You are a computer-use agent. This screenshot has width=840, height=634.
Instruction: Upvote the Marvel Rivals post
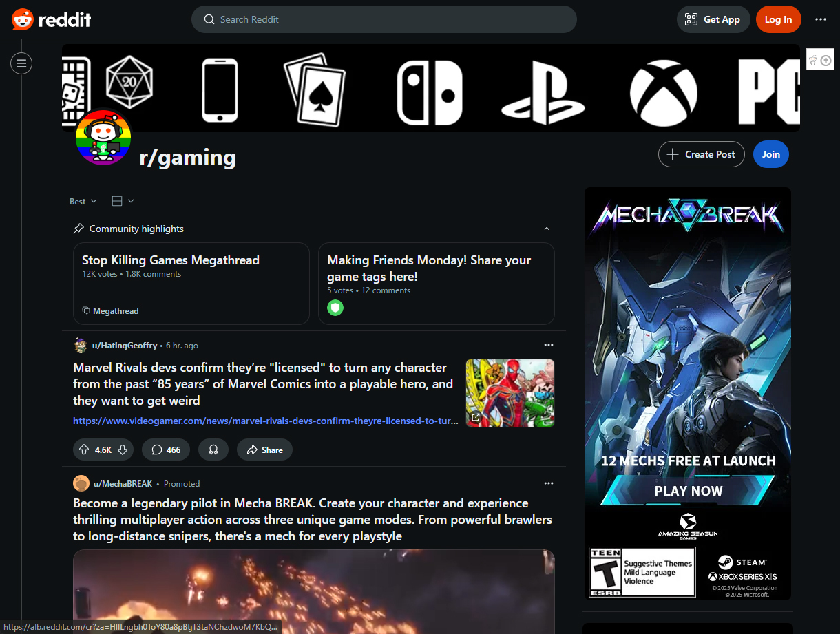point(84,450)
